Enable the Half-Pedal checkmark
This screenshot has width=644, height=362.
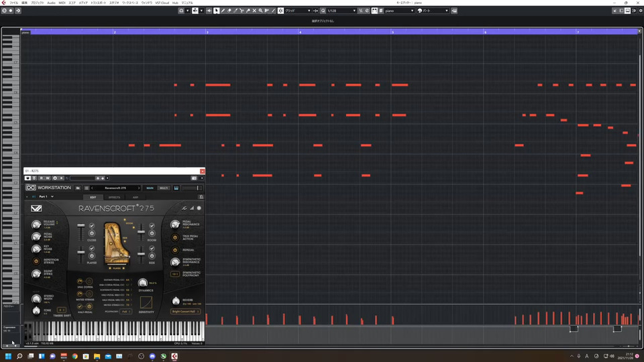[80, 306]
